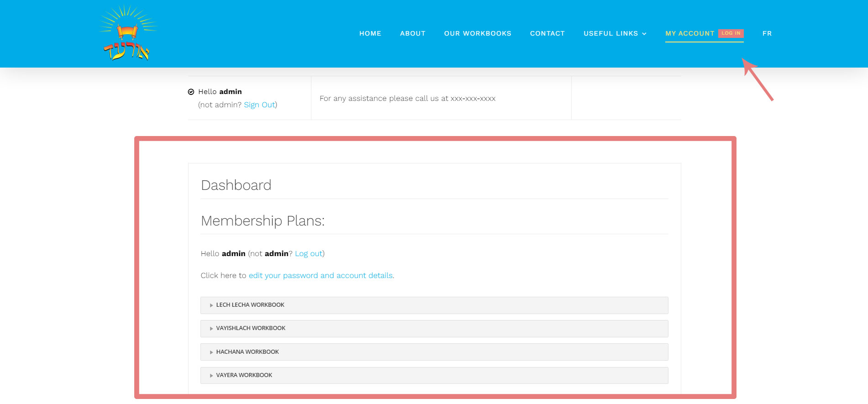868x404 pixels.
Task: Click the chevron arrow next to USEFUL LINKS
Action: click(644, 34)
